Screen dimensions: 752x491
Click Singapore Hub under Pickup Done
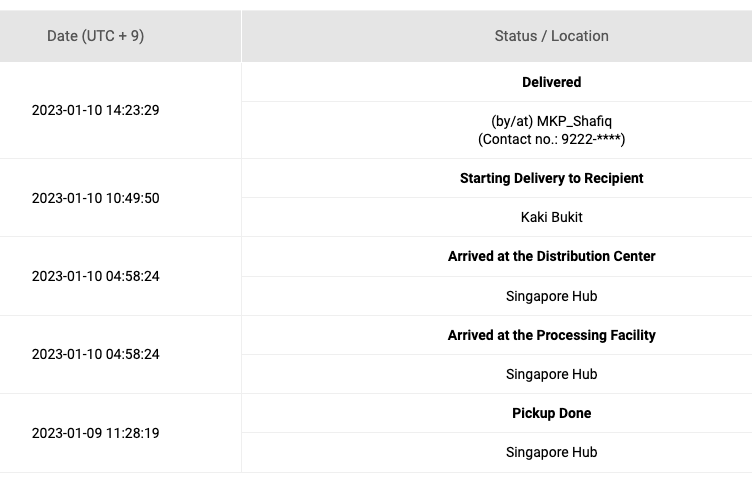coord(551,453)
